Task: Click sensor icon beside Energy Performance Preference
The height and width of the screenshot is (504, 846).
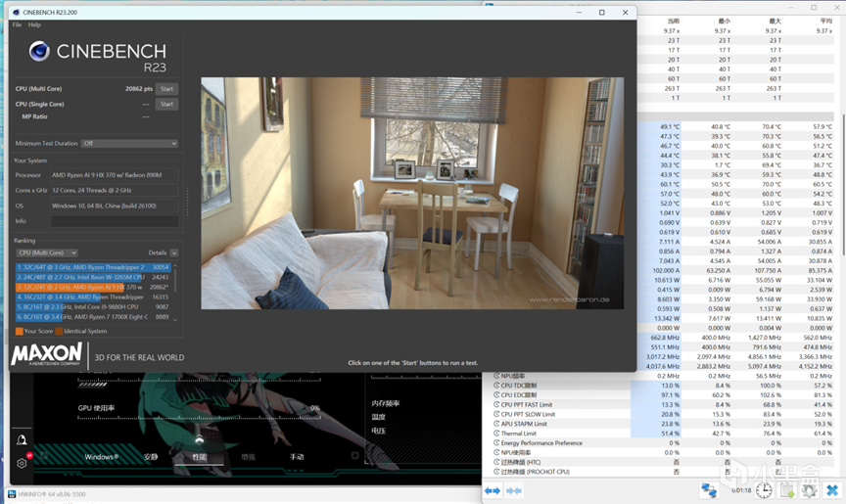Action: pyautogui.click(x=496, y=442)
